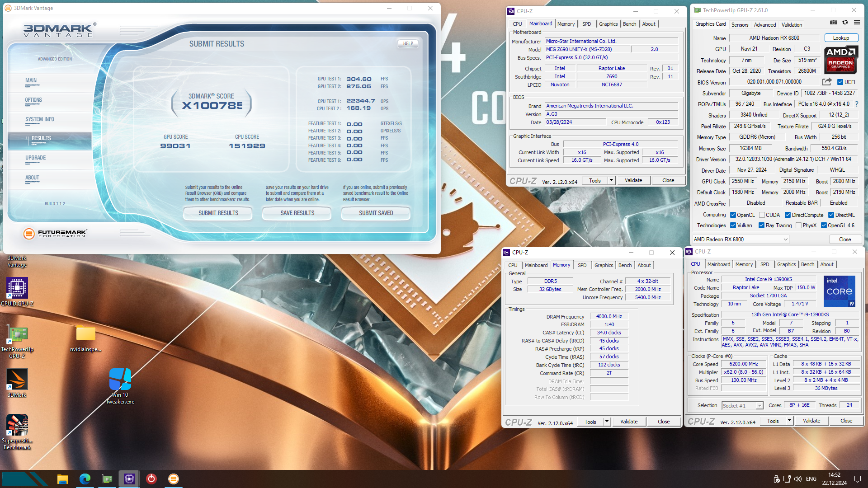Launch Microsoft Edge from the taskbar

85,479
